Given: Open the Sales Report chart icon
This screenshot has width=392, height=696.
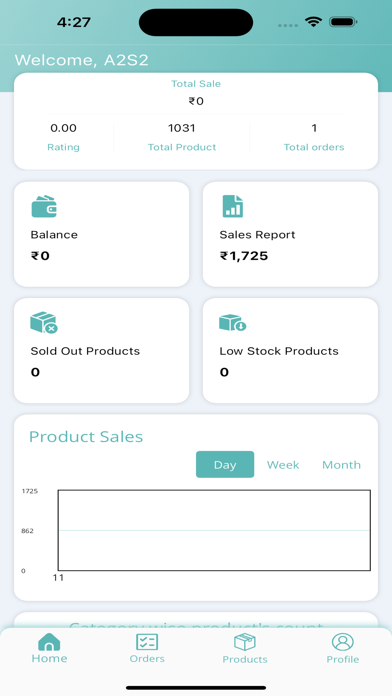Looking at the screenshot, I should [x=233, y=206].
